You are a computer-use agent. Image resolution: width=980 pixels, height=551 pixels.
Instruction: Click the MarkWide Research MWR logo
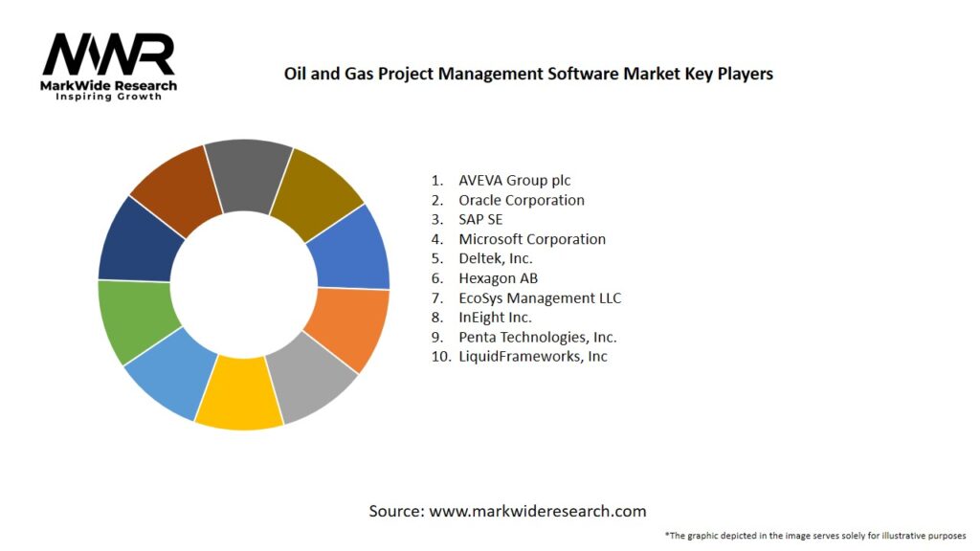coord(109,65)
